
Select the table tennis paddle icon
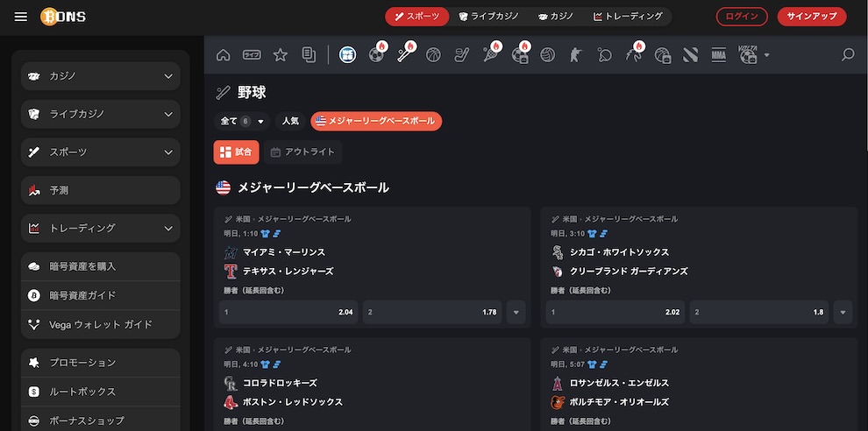(x=604, y=55)
